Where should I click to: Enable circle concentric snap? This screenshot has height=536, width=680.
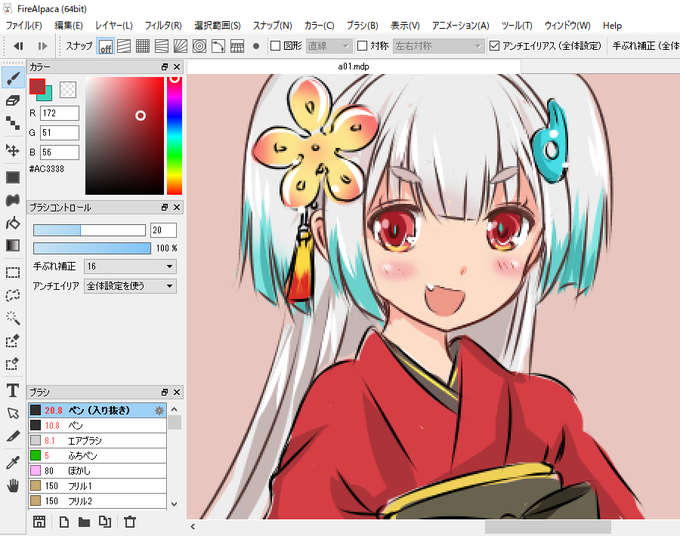(199, 46)
